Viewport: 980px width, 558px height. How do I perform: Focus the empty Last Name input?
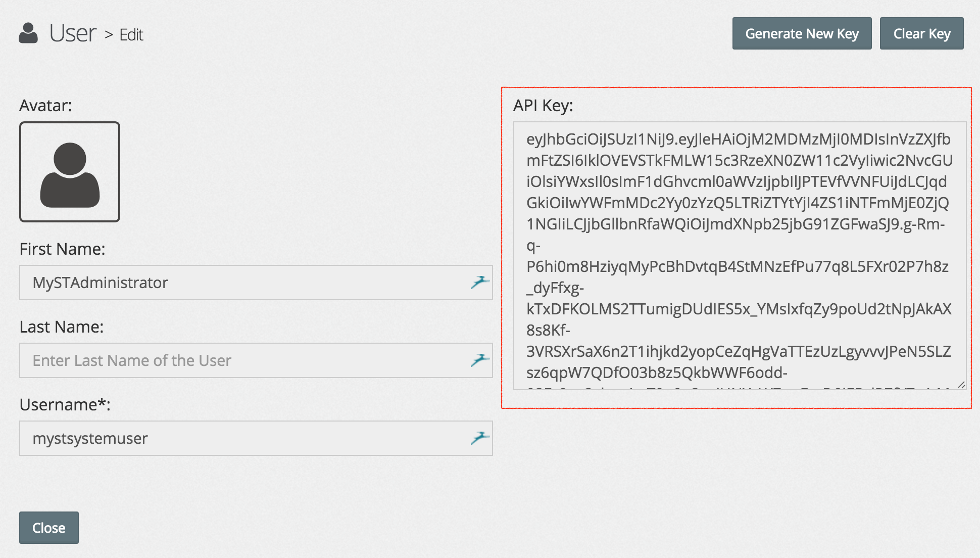[x=242, y=360]
